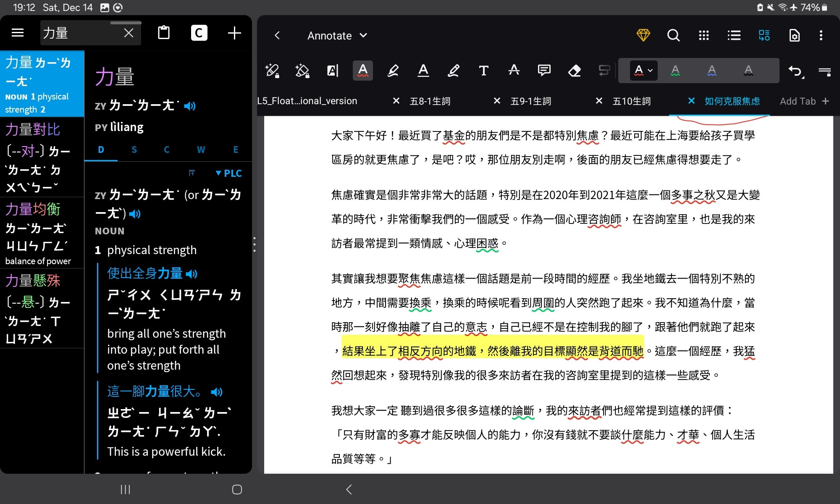Add a new entry with plus icon
The height and width of the screenshot is (504, 840).
(x=234, y=33)
